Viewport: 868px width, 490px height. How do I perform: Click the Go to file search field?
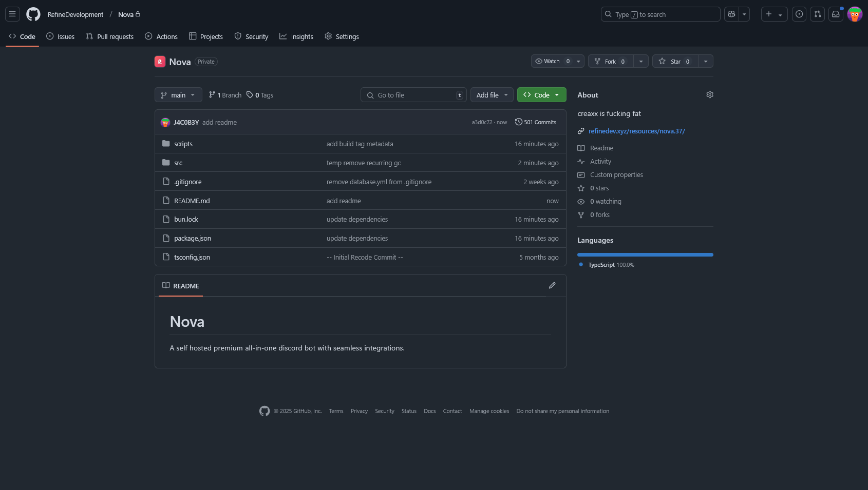click(x=414, y=95)
